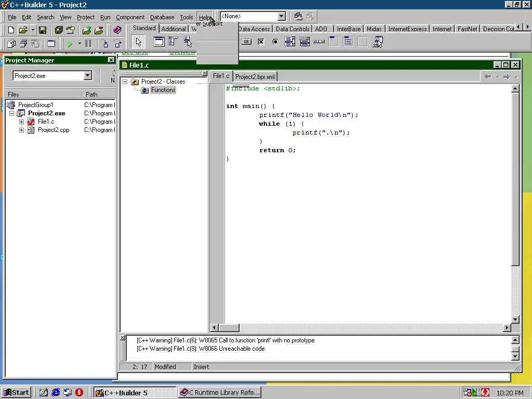
Task: Click the C++Builder 5 taskbar button
Action: pyautogui.click(x=135, y=393)
